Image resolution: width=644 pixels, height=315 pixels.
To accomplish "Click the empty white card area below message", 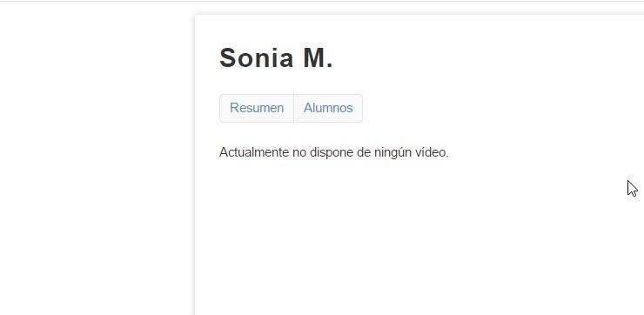I will pos(411,238).
